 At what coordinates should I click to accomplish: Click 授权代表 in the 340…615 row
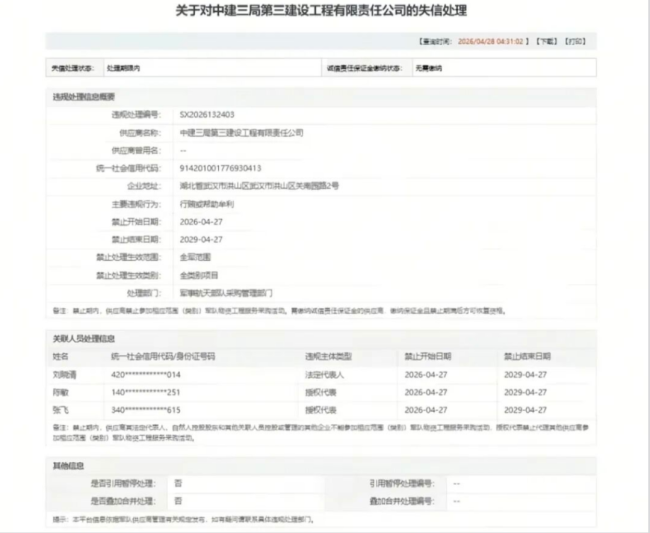click(x=321, y=410)
